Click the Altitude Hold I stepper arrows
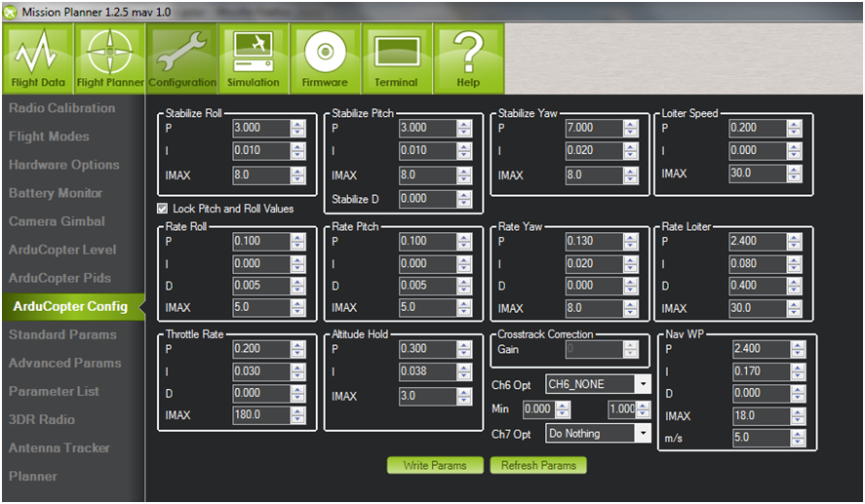865x504 pixels. [x=464, y=371]
